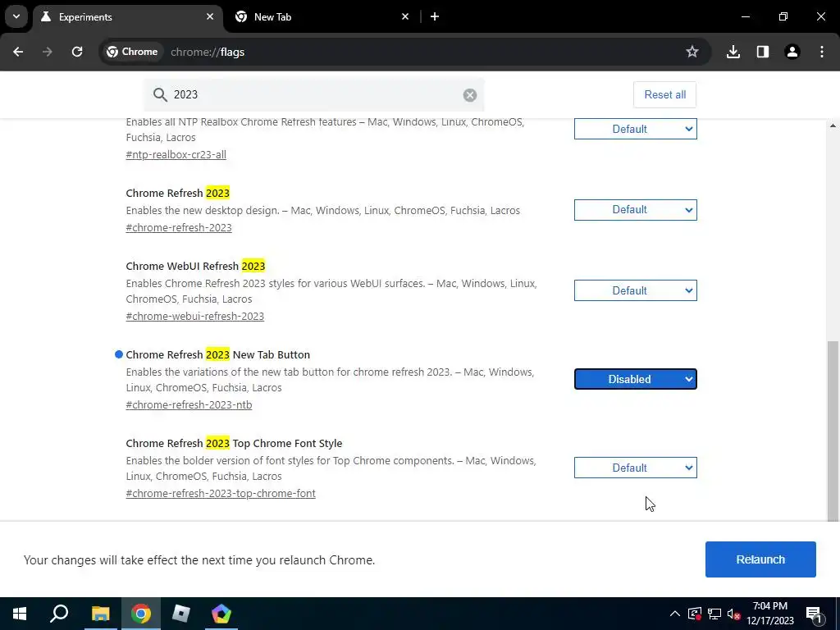Screen dimensions: 840x630
Task: Switch to the New Tab tab
Action: (322, 16)
